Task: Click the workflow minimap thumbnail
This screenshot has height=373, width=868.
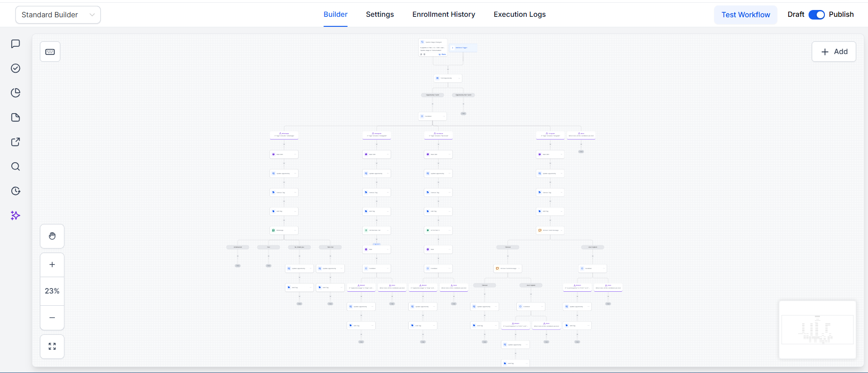Action: tap(817, 329)
